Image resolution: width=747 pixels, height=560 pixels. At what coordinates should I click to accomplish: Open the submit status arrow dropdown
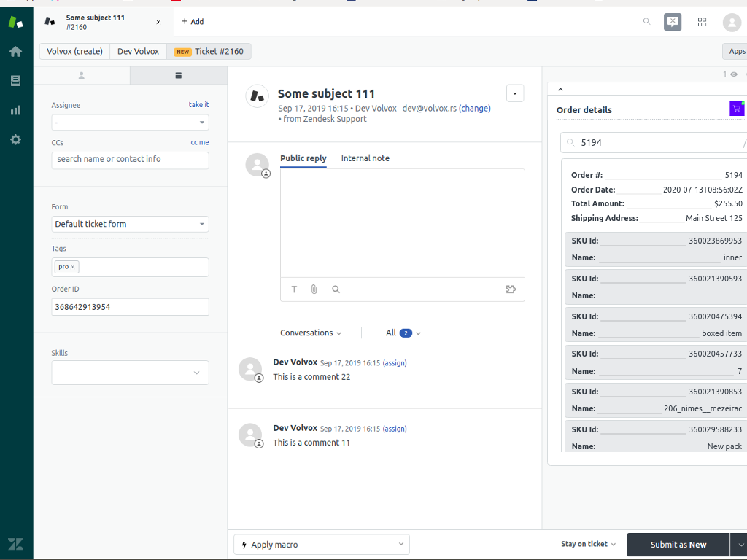pyautogui.click(x=740, y=545)
